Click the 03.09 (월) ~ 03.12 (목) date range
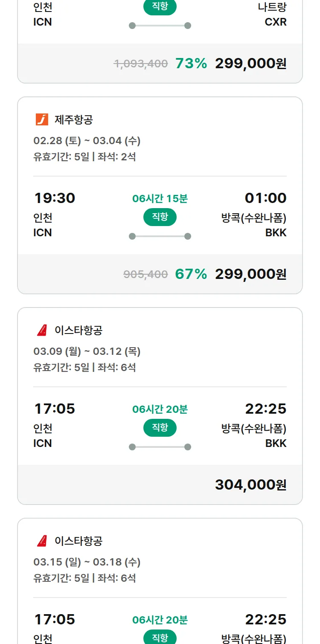 pos(87,351)
